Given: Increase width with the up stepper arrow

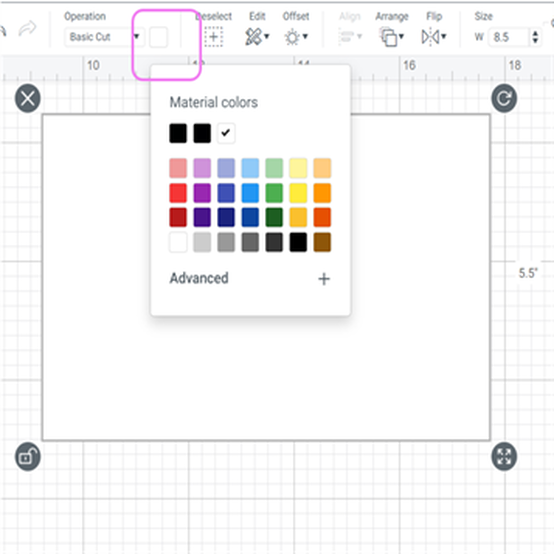Looking at the screenshot, I should (x=535, y=33).
